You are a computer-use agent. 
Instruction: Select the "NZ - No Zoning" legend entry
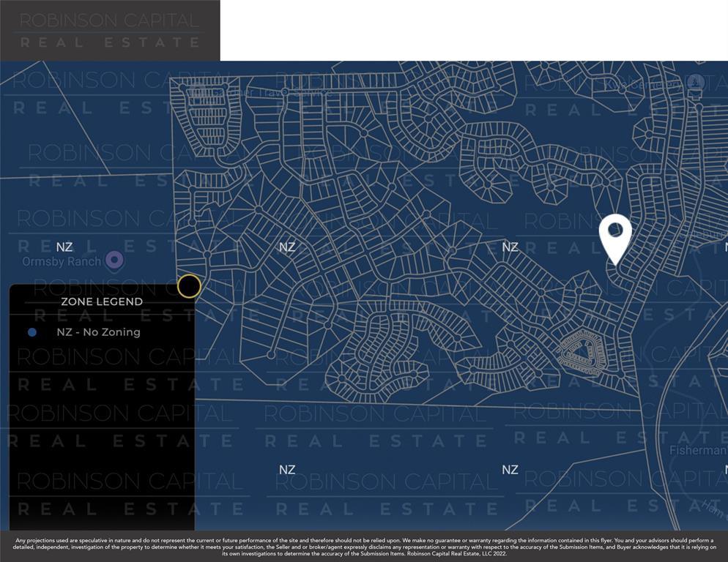(98, 332)
